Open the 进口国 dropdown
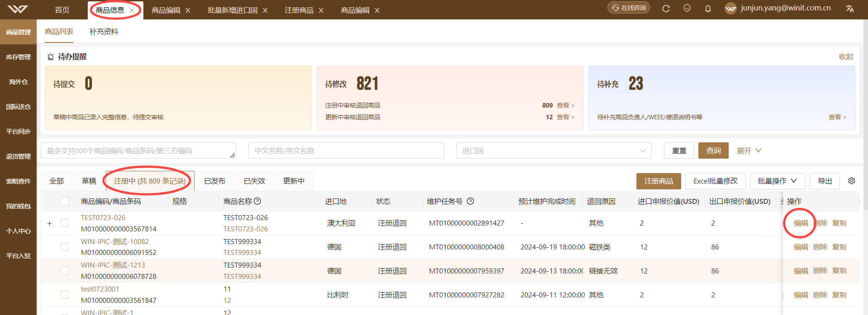 [x=554, y=150]
